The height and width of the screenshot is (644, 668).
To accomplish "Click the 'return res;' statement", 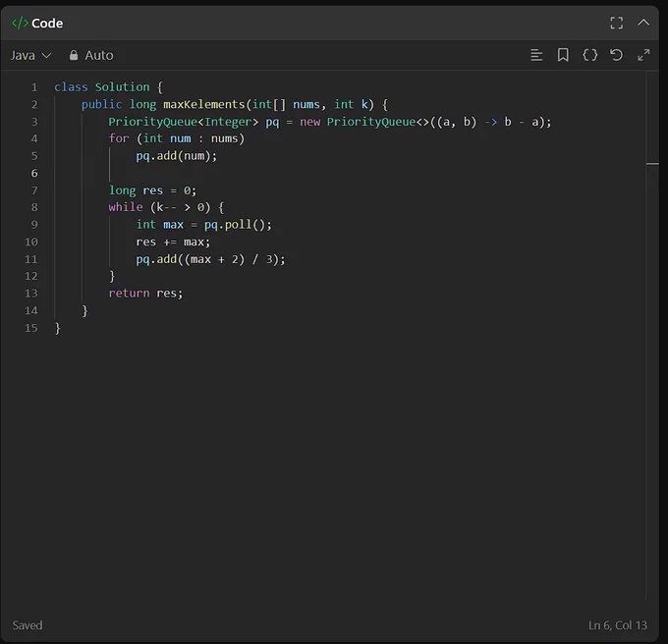I will tap(145, 294).
